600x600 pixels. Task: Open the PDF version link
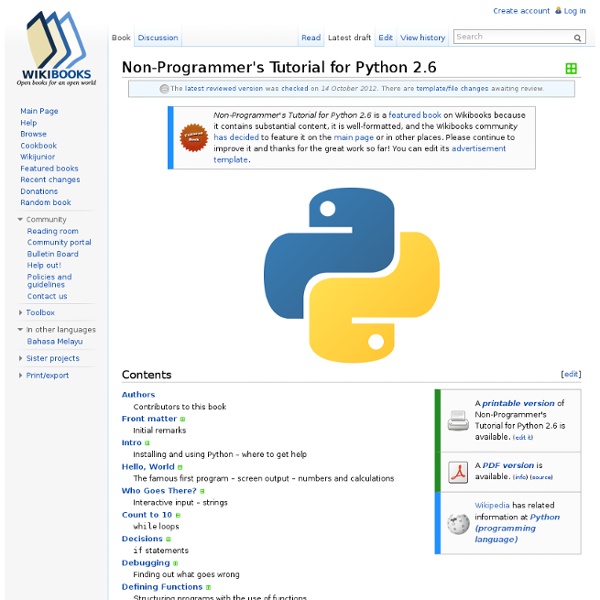(x=508, y=465)
